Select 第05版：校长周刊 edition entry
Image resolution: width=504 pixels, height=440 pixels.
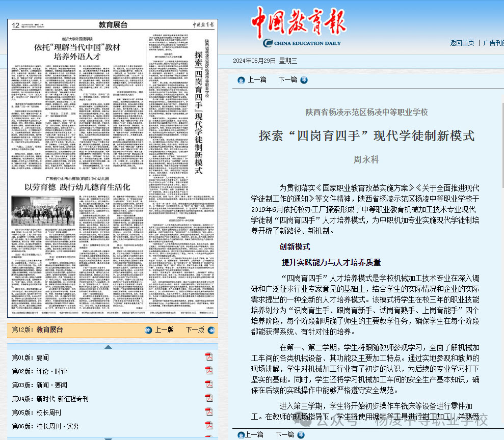37,413
